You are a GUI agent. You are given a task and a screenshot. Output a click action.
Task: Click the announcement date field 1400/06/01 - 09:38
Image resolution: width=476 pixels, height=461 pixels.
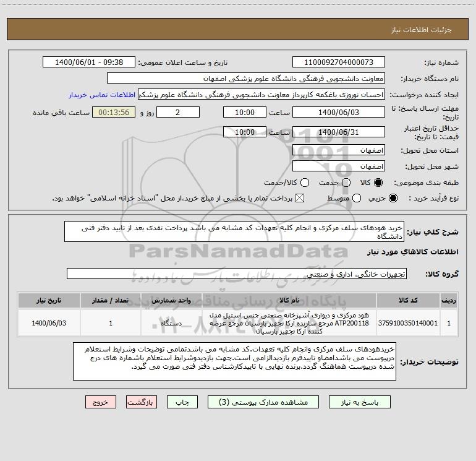89,62
